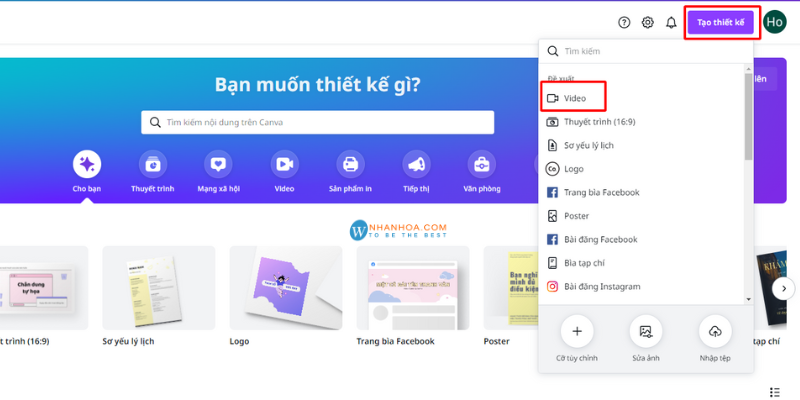Select Thuyết trình (16:9) from the list

click(642, 122)
